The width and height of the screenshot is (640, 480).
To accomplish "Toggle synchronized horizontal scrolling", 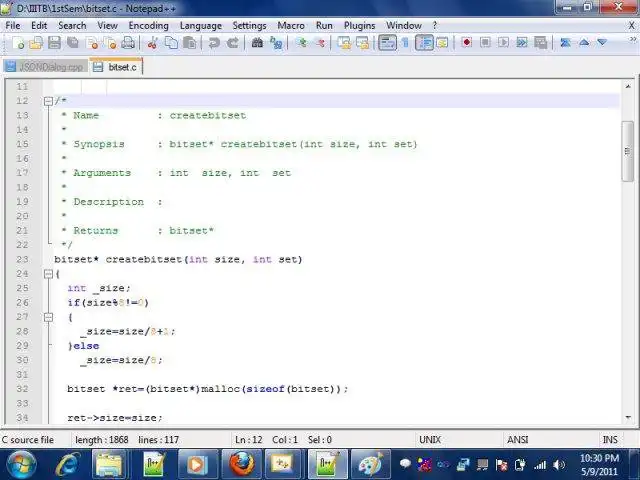I will pyautogui.click(x=362, y=42).
